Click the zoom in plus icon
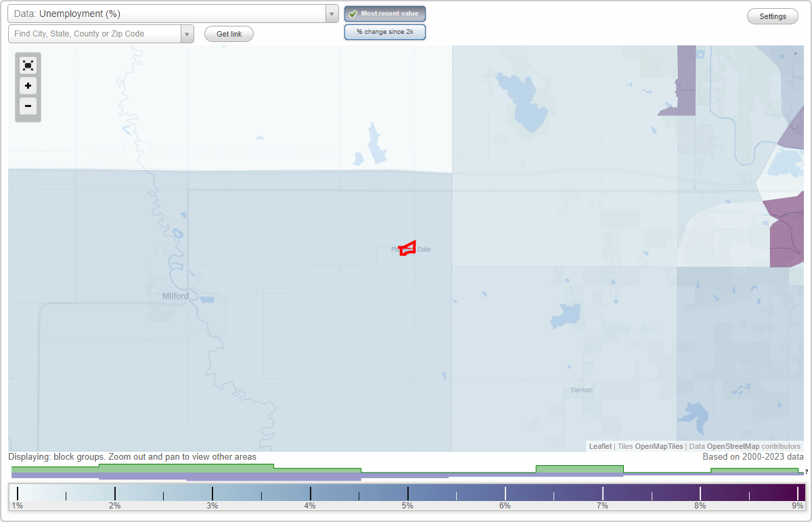The height and width of the screenshot is (522, 812). click(x=28, y=86)
